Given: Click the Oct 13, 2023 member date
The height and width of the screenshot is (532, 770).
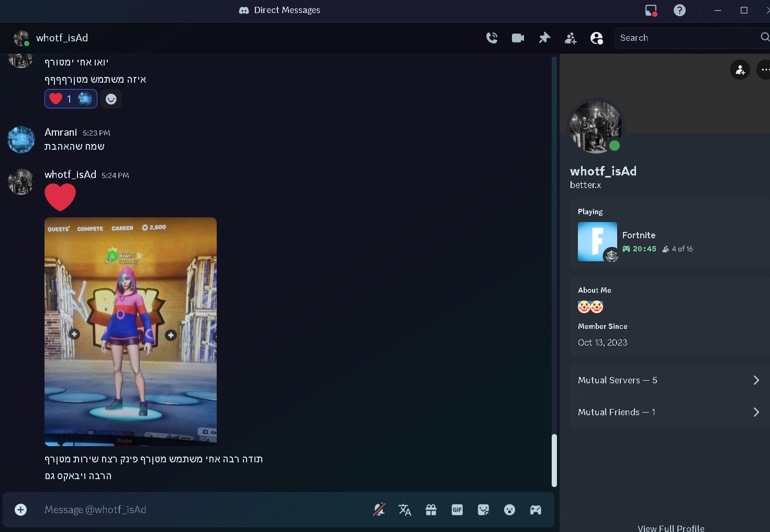Looking at the screenshot, I should pos(602,342).
